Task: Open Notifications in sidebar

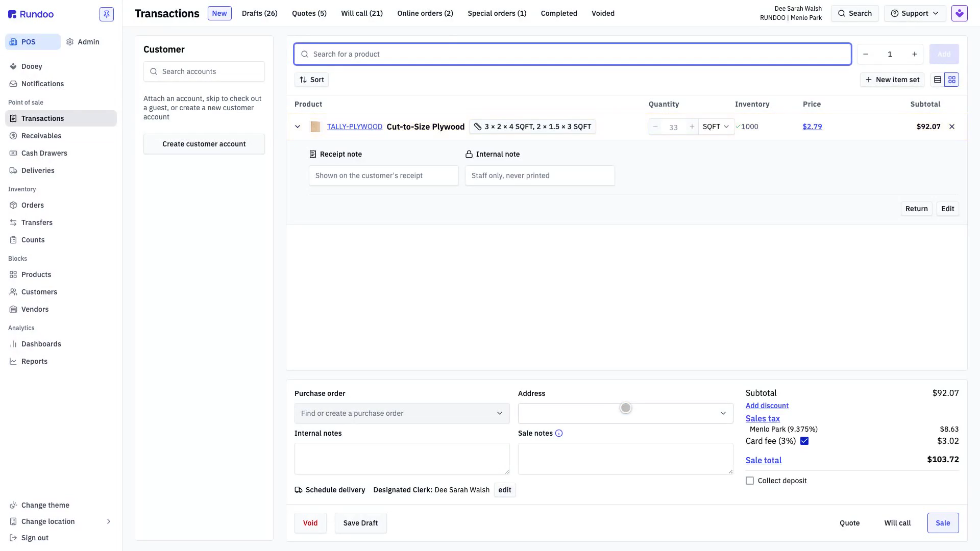Action: [61, 84]
